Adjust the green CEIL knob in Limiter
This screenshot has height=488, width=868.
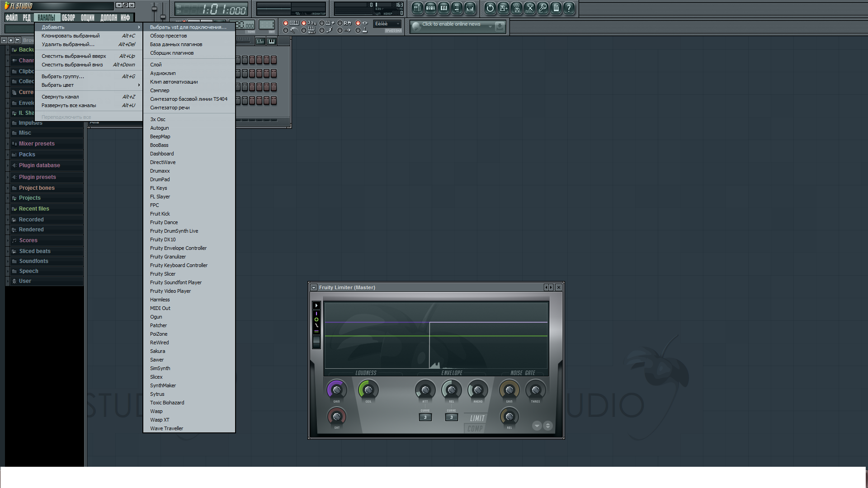coord(368,389)
